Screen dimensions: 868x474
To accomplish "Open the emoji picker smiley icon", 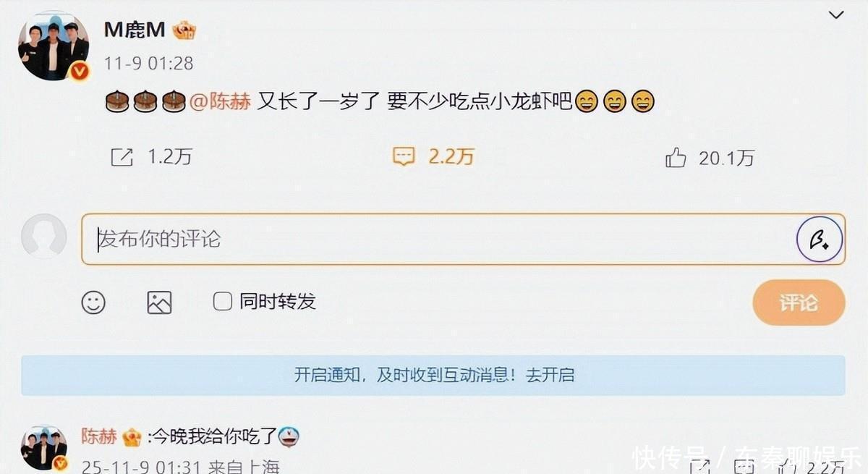I will pyautogui.click(x=93, y=302).
